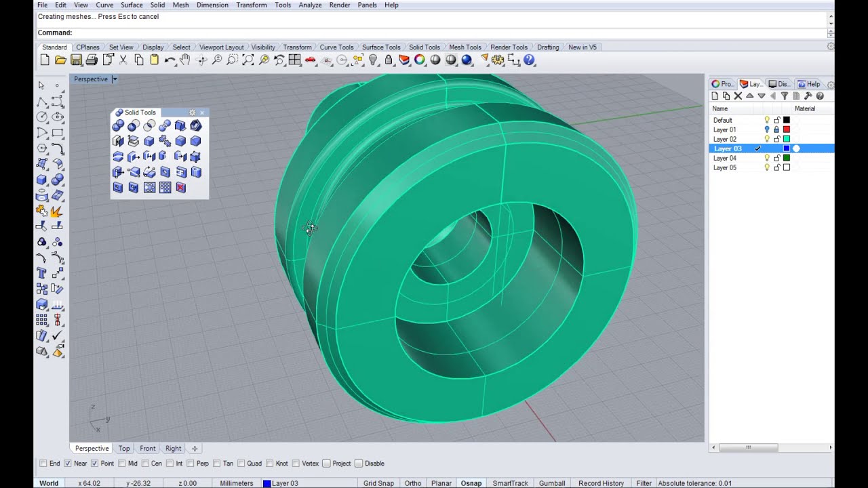The height and width of the screenshot is (488, 868).
Task: Open the Options gear icon in toolbar
Action: pos(498,60)
